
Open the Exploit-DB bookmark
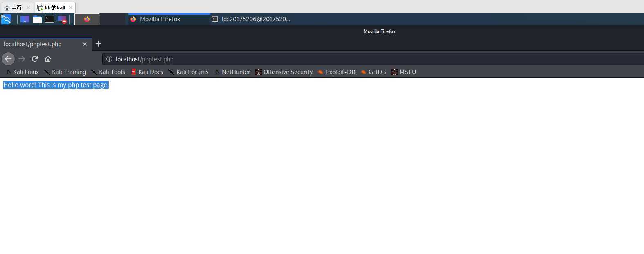(336, 72)
